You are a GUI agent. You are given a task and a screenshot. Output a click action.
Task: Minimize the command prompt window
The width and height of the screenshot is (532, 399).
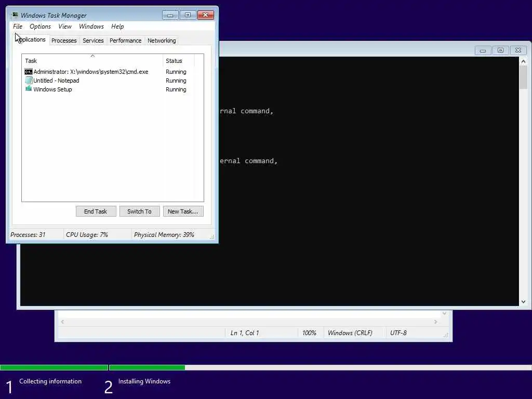pos(483,50)
